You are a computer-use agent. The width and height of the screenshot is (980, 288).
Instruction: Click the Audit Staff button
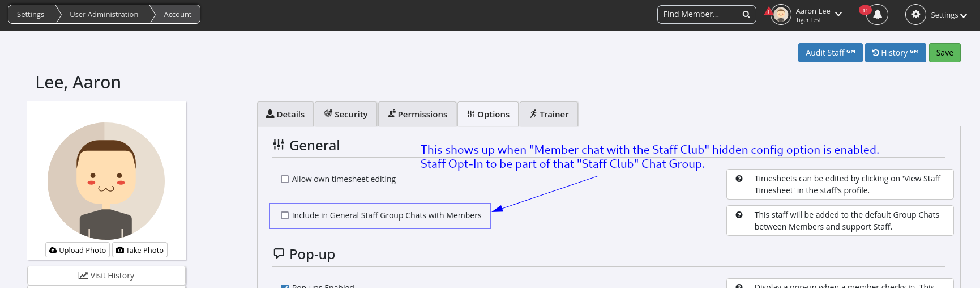point(830,53)
